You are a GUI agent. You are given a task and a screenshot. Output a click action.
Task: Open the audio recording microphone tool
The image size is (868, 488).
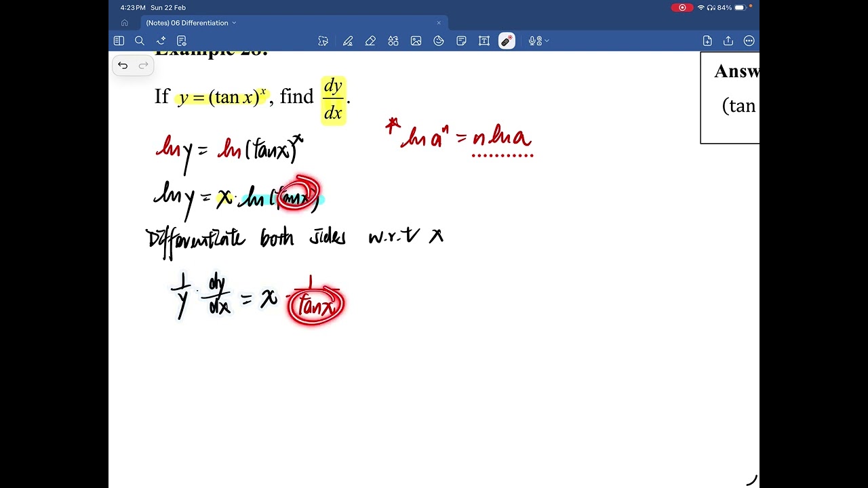[x=534, y=41]
